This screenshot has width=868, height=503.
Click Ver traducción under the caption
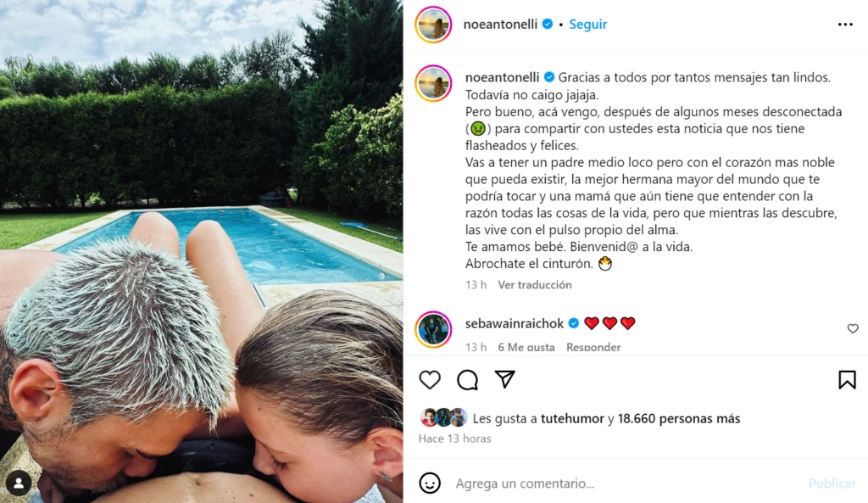pyautogui.click(x=535, y=285)
